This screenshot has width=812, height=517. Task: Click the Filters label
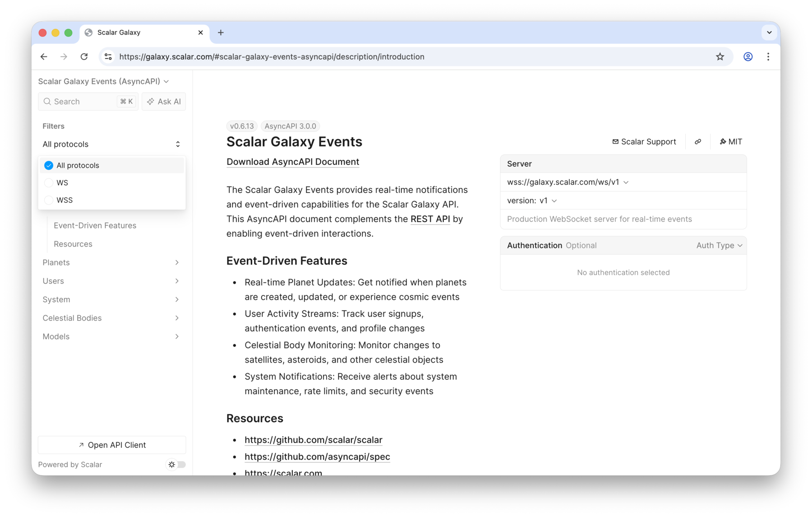[x=53, y=126]
